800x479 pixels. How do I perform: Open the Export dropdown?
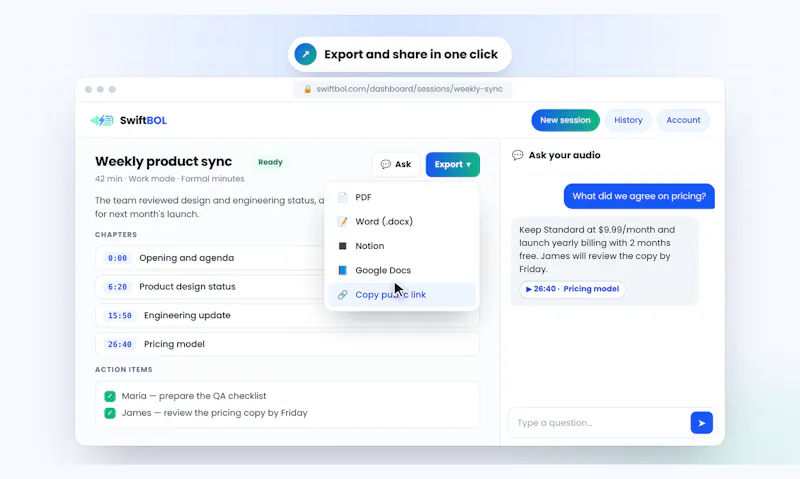(x=453, y=164)
